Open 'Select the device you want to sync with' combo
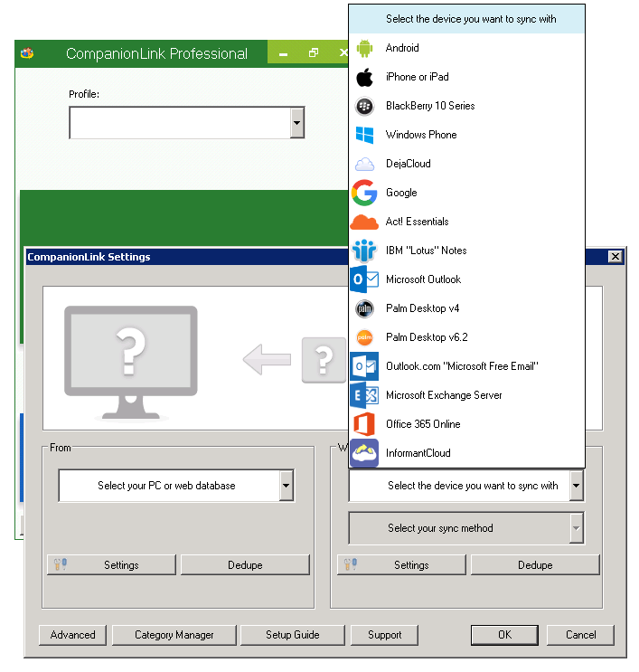The height and width of the screenshot is (672, 639). [x=466, y=486]
